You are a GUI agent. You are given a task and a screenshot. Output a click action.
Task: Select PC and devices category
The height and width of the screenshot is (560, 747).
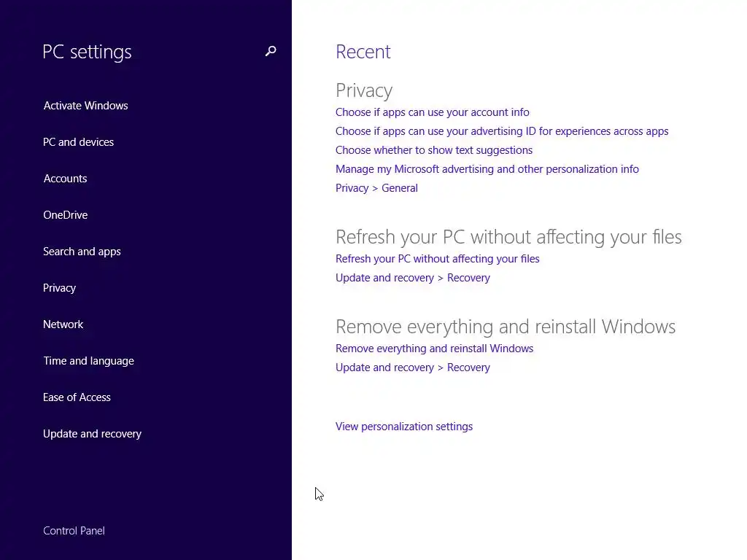point(78,142)
